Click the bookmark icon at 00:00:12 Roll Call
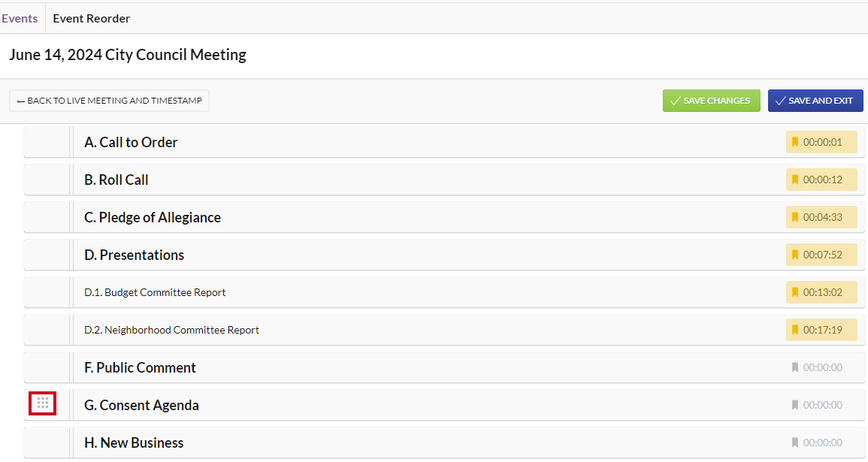Screen dimensions: 868x462 (795, 180)
